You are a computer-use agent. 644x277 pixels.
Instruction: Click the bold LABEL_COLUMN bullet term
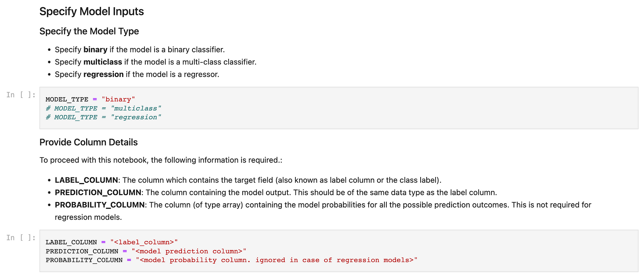(87, 180)
